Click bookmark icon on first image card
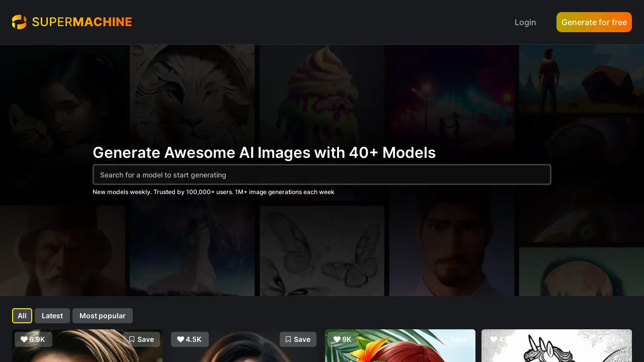 (132, 339)
